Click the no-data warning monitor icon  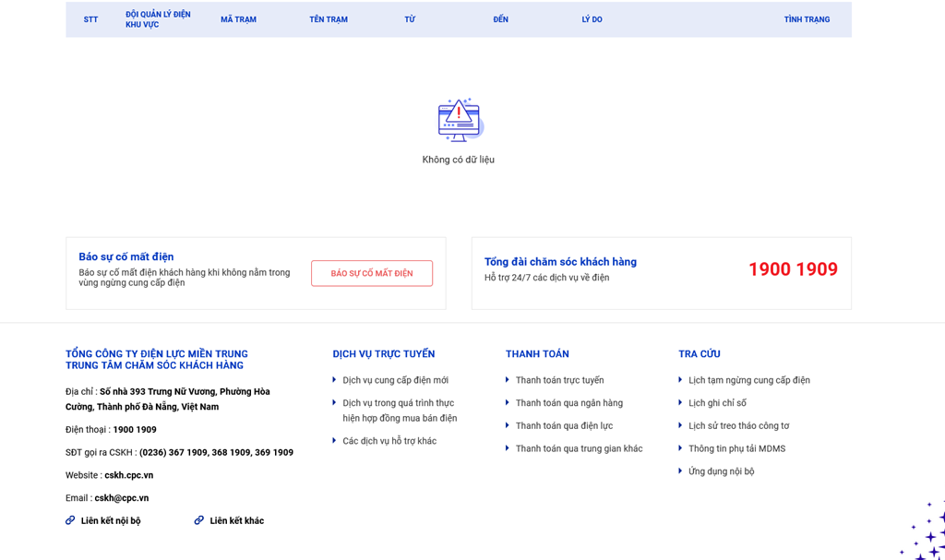(x=459, y=120)
